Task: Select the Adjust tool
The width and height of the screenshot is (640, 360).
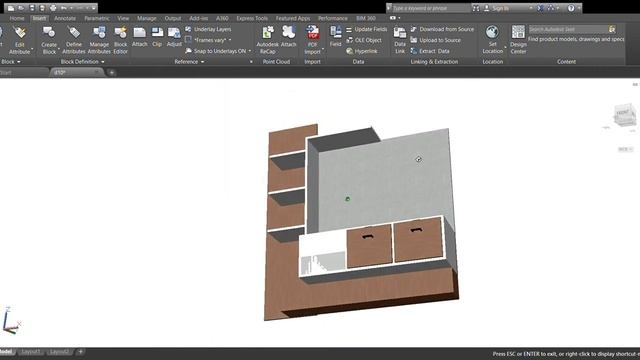Action: tap(174, 37)
